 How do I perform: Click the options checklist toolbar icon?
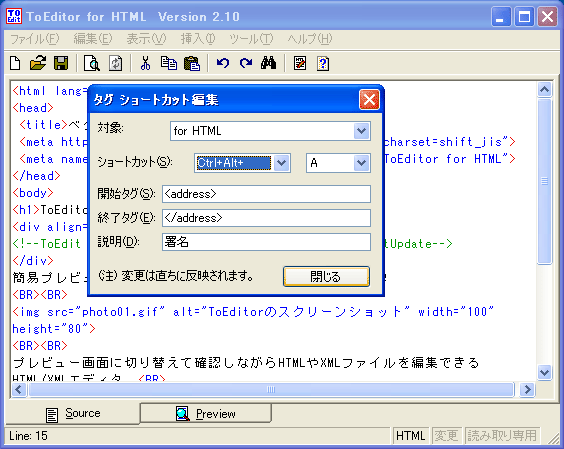(x=300, y=63)
